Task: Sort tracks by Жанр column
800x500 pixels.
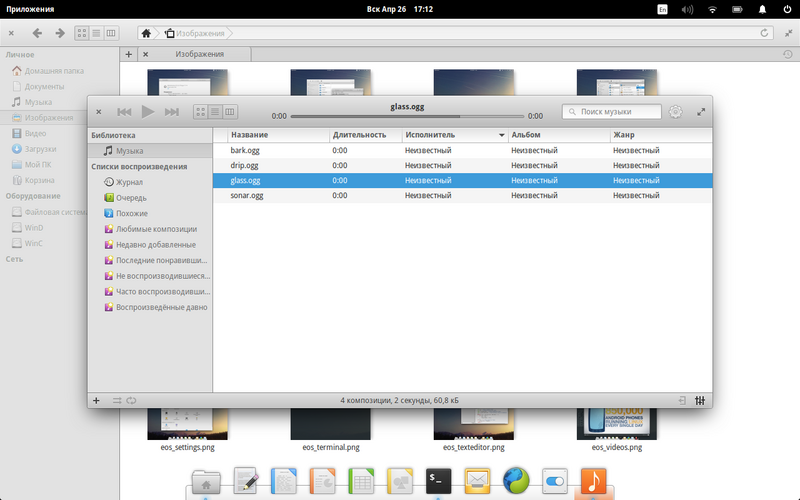Action: (661, 135)
